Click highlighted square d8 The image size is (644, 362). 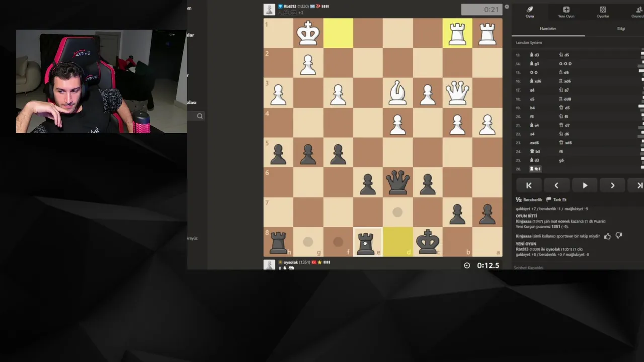397,242
